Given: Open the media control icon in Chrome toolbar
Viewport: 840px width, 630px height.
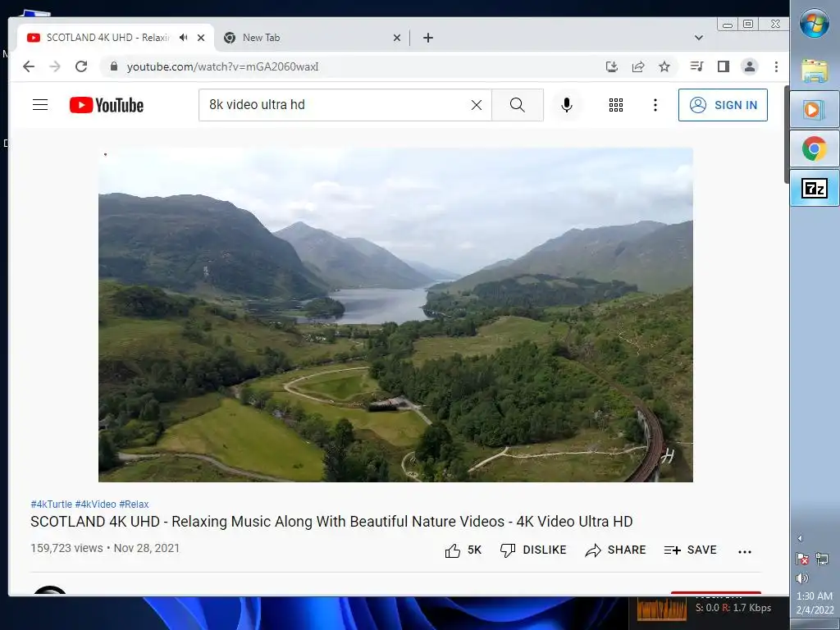Looking at the screenshot, I should tap(697, 66).
